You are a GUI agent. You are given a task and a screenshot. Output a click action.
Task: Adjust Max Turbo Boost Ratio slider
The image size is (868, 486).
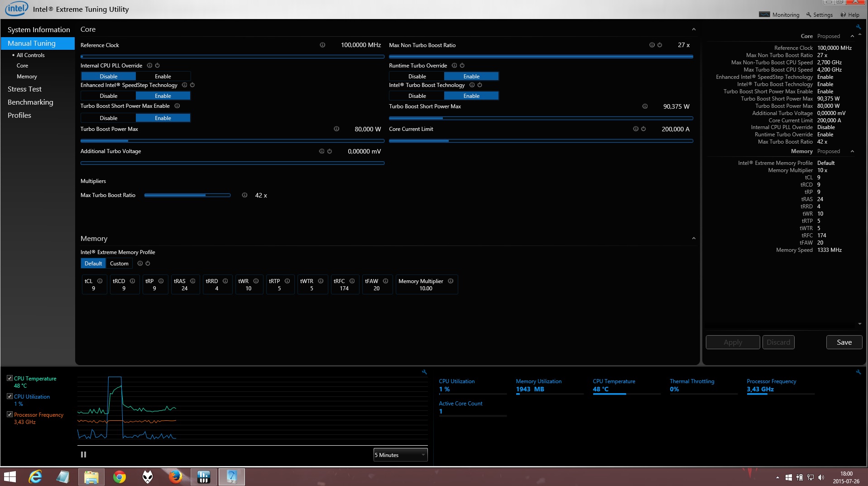click(187, 195)
